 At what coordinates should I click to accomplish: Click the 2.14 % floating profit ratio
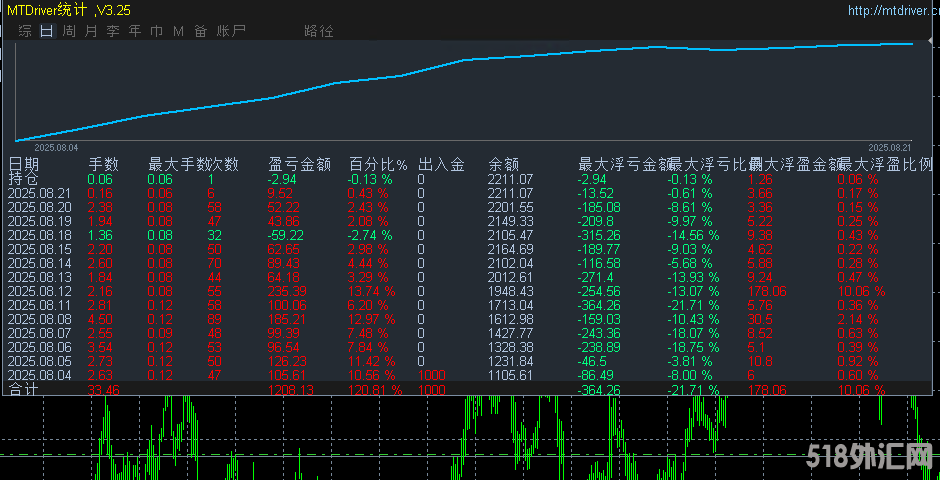858,319
